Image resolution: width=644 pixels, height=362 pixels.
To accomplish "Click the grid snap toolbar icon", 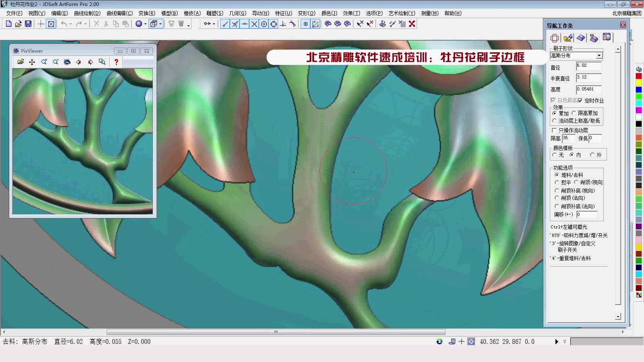I will 306,24.
